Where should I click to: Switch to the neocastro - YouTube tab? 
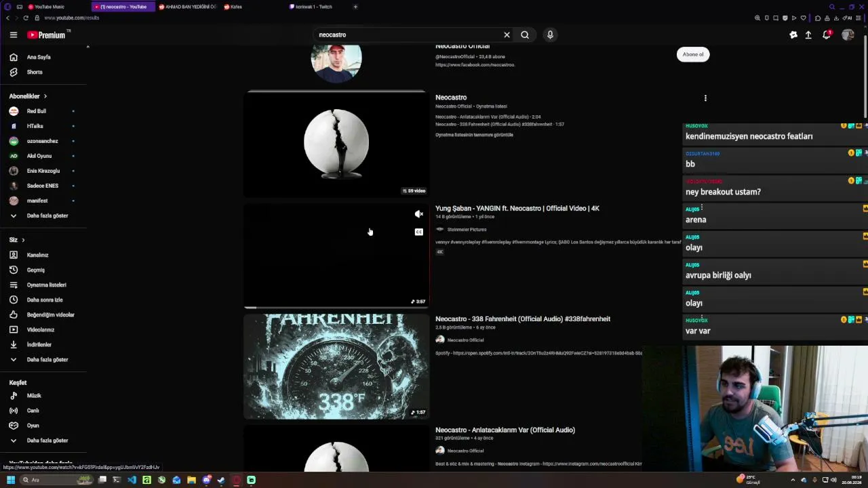(123, 7)
